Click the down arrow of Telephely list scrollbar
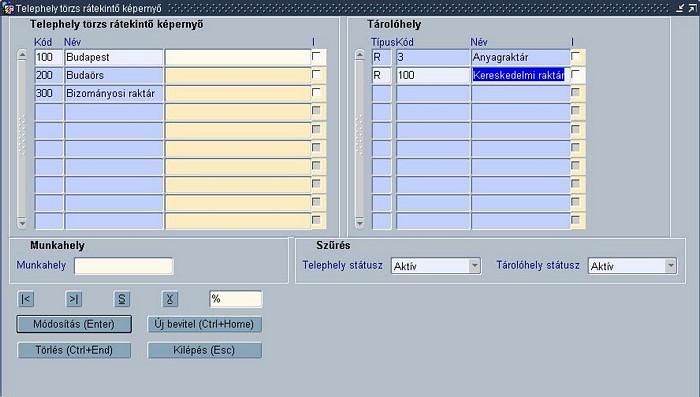 point(22,222)
